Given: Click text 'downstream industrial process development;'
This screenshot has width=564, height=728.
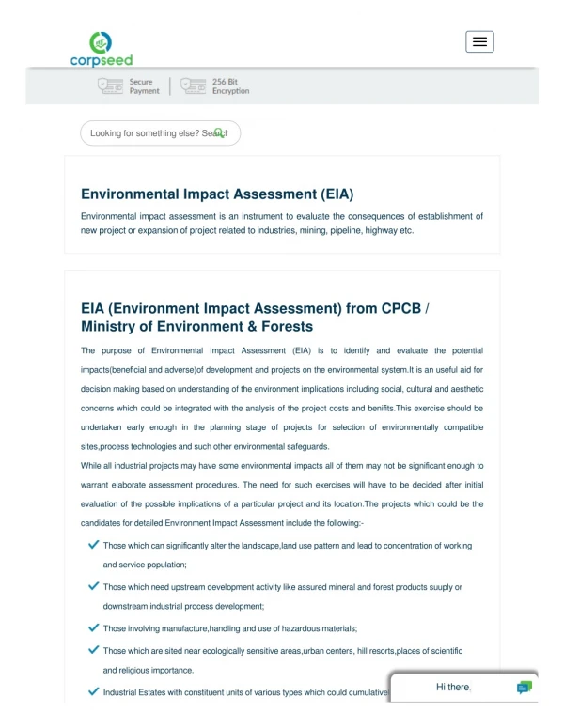Looking at the screenshot, I should (183, 607).
